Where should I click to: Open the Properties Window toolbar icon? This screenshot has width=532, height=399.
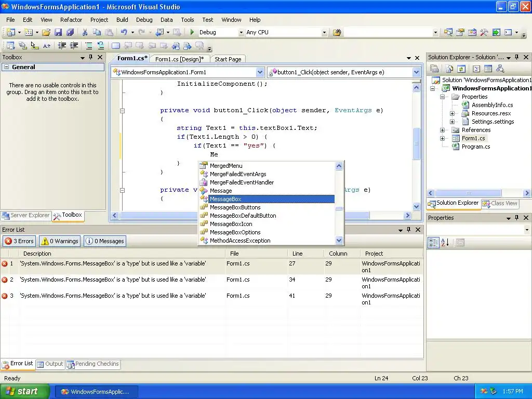point(460,33)
